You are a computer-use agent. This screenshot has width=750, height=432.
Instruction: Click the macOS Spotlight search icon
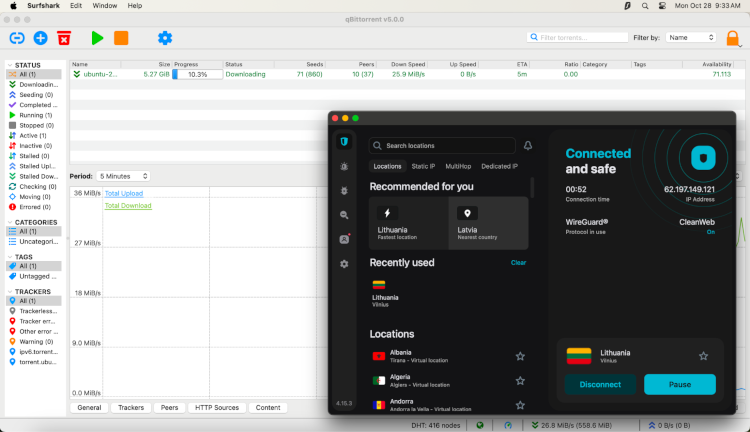pos(645,6)
